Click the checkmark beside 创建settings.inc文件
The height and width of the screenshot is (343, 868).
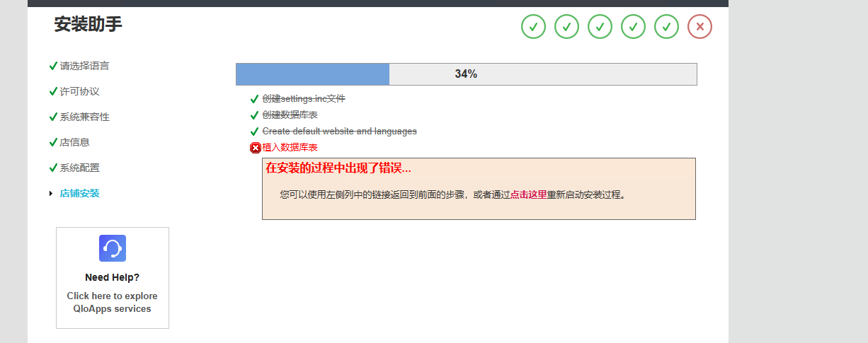(255, 99)
